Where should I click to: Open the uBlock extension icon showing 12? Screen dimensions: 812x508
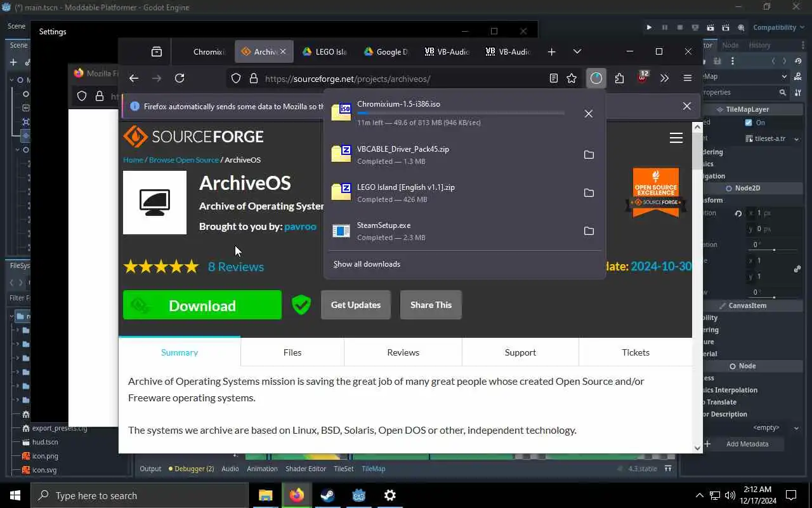coord(642,77)
